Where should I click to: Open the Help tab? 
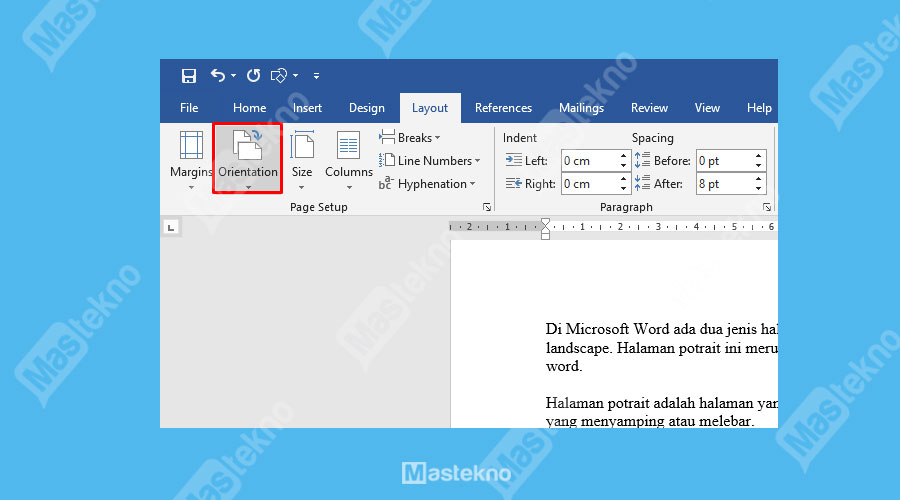(x=759, y=108)
